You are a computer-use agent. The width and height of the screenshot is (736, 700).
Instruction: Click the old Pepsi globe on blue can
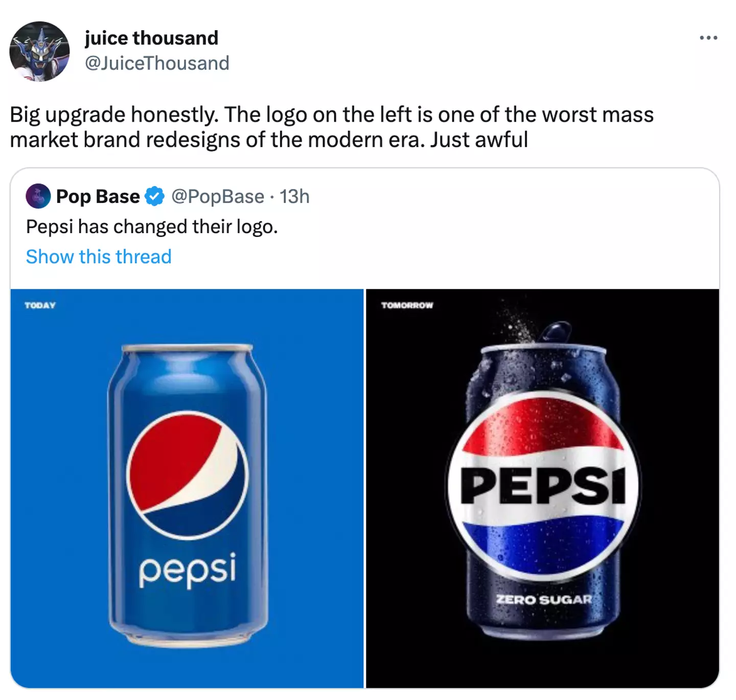coord(187,475)
